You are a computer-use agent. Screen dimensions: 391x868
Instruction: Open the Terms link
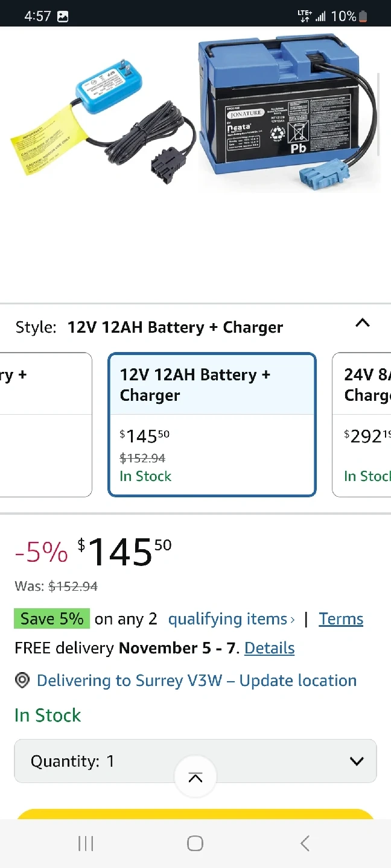point(341,619)
